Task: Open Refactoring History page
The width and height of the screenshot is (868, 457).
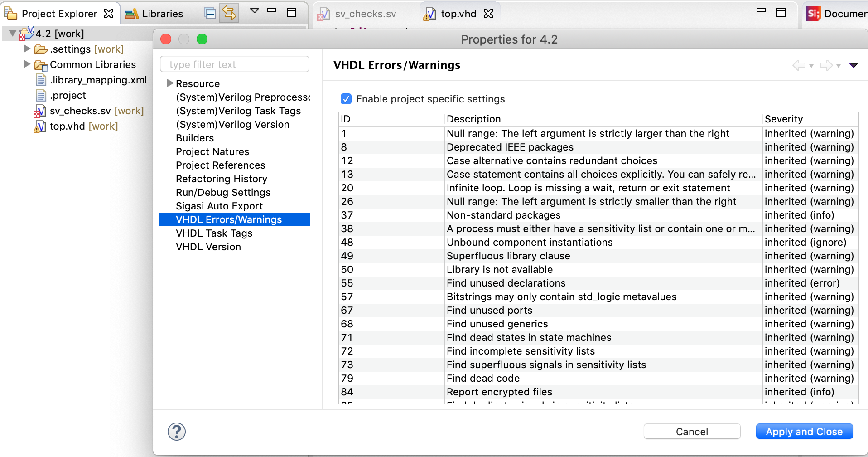Action: 222,179
